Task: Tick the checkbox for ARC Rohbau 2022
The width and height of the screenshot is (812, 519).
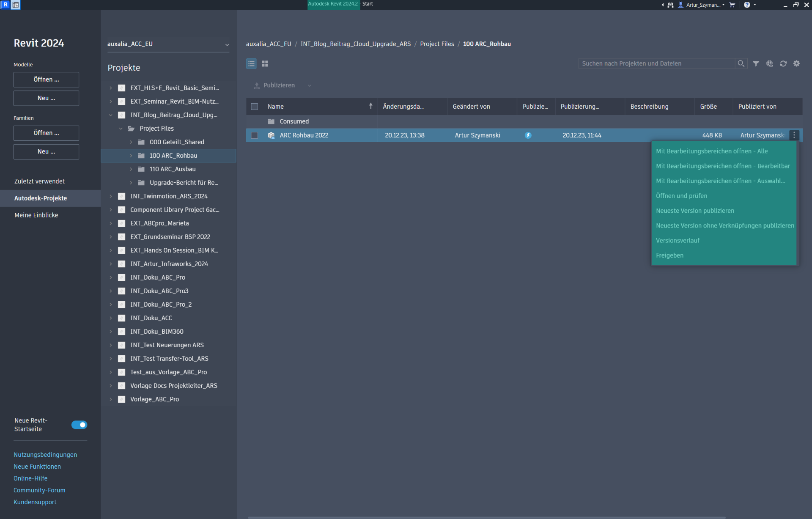Action: [x=255, y=135]
